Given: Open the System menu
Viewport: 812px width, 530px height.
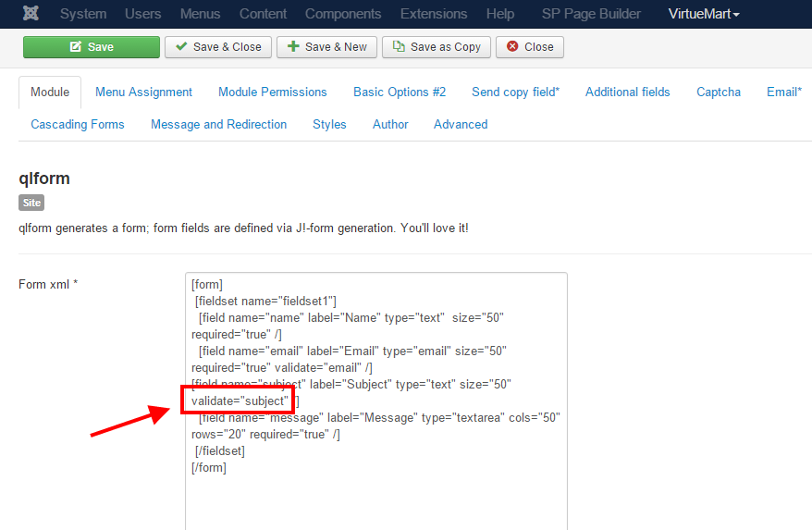Looking at the screenshot, I should 83,14.
